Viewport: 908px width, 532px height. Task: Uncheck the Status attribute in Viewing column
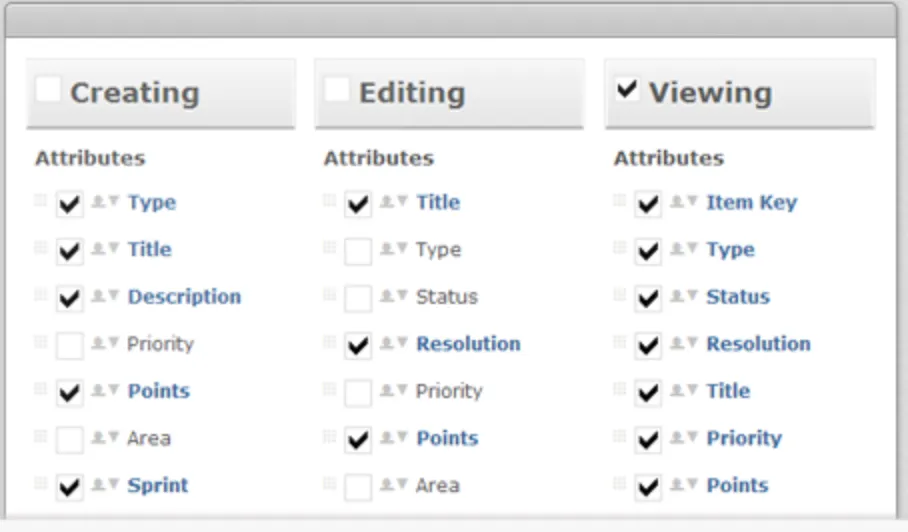pyautogui.click(x=648, y=299)
